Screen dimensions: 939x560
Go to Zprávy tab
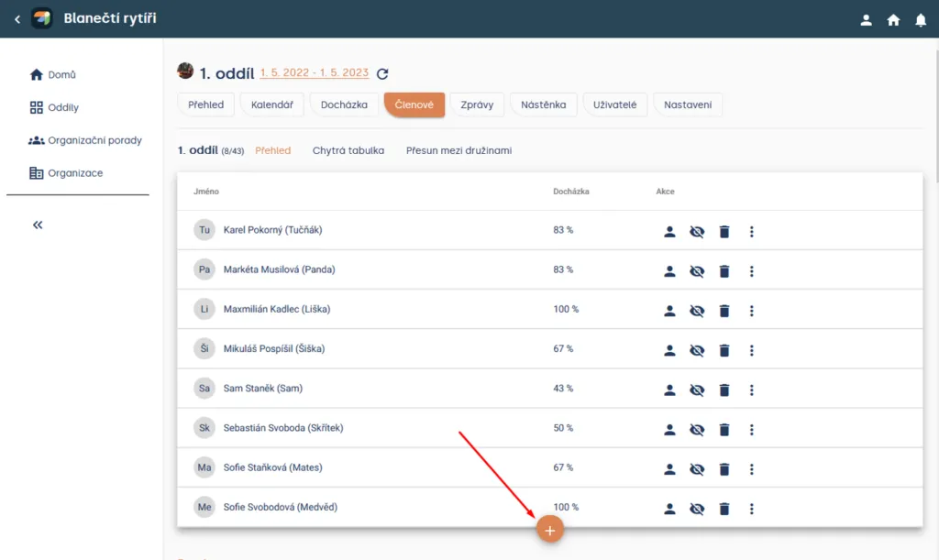pyautogui.click(x=477, y=104)
